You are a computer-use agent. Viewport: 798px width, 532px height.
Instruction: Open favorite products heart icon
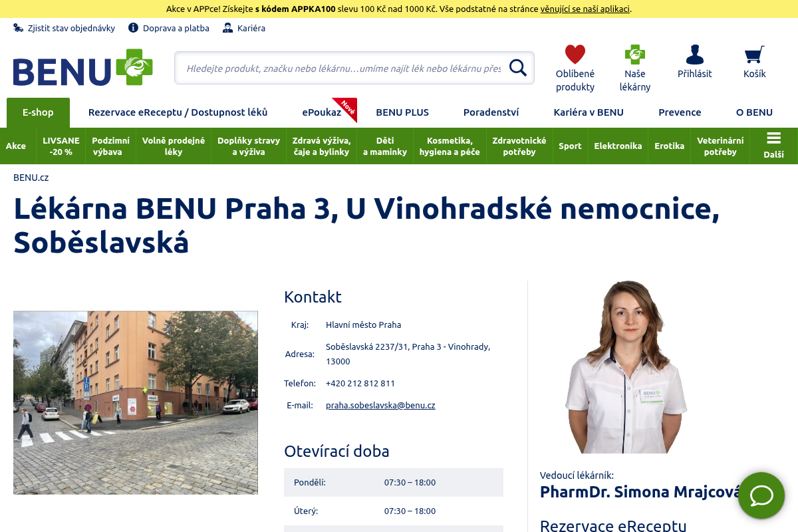[x=575, y=54]
